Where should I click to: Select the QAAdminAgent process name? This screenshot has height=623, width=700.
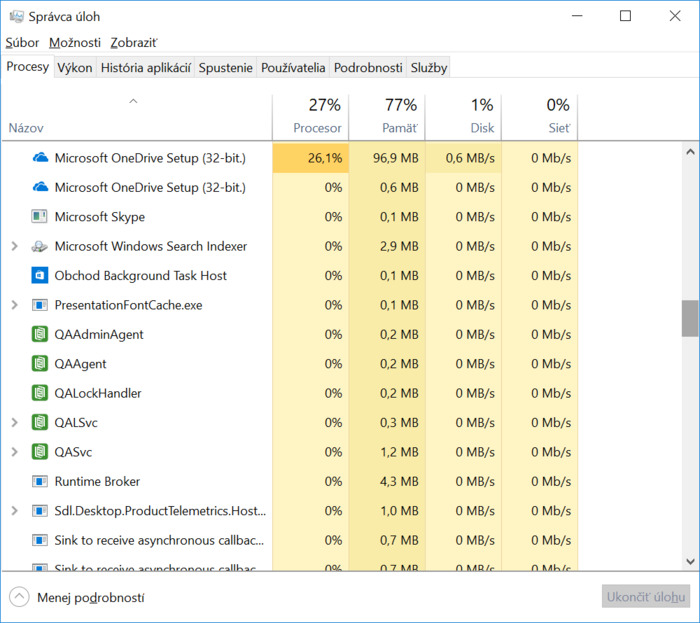[99, 335]
